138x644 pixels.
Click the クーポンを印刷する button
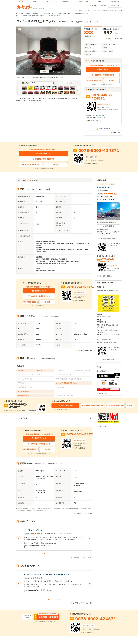click(x=108, y=359)
